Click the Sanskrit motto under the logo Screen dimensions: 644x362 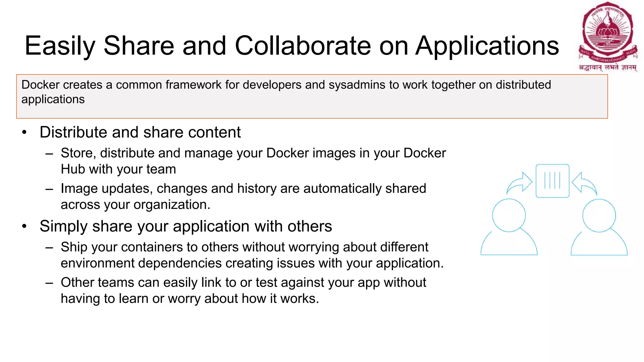(608, 67)
